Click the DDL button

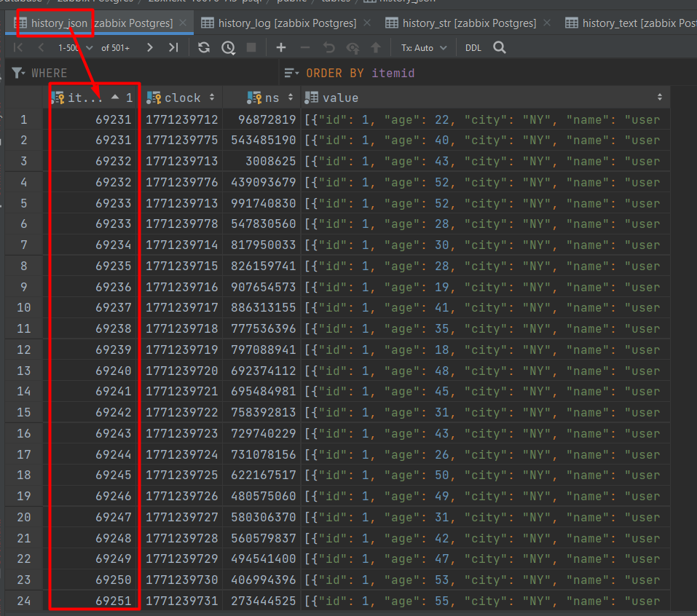pos(473,48)
